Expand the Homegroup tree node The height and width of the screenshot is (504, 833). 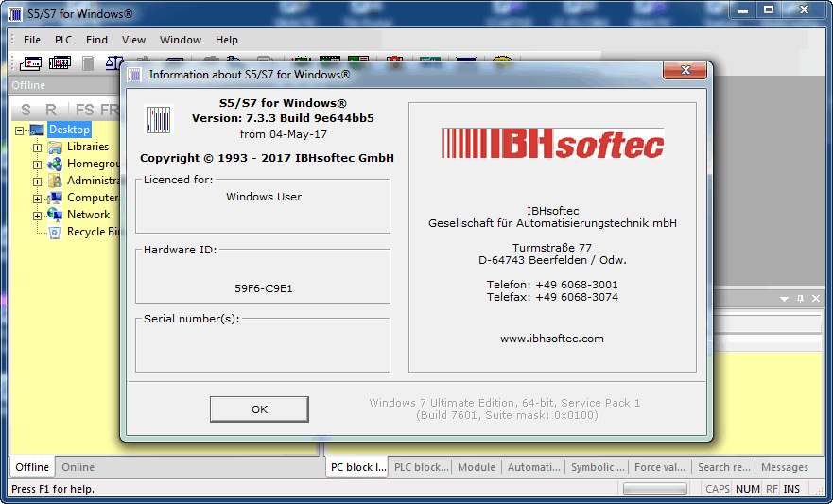[37, 165]
